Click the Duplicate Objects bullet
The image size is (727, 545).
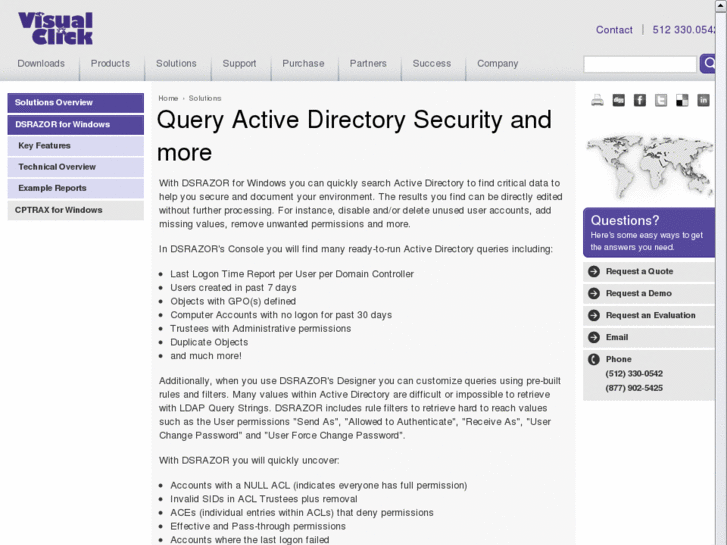point(209,342)
